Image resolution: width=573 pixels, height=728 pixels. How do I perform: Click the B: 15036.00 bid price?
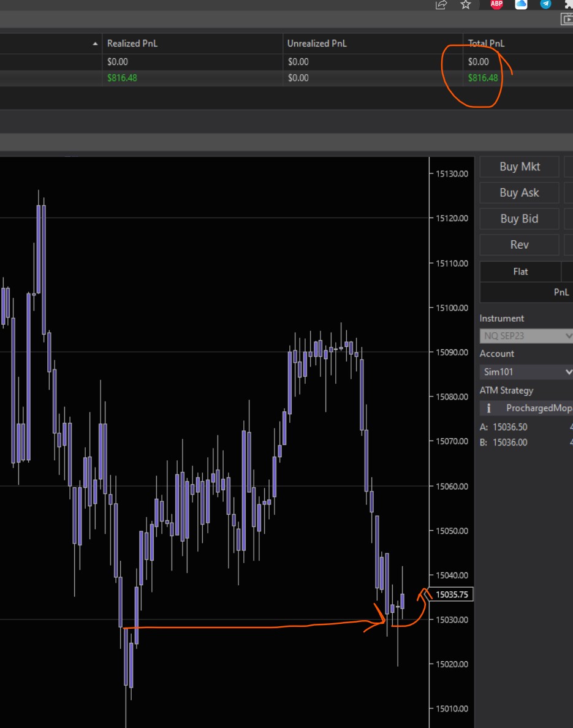click(x=504, y=442)
